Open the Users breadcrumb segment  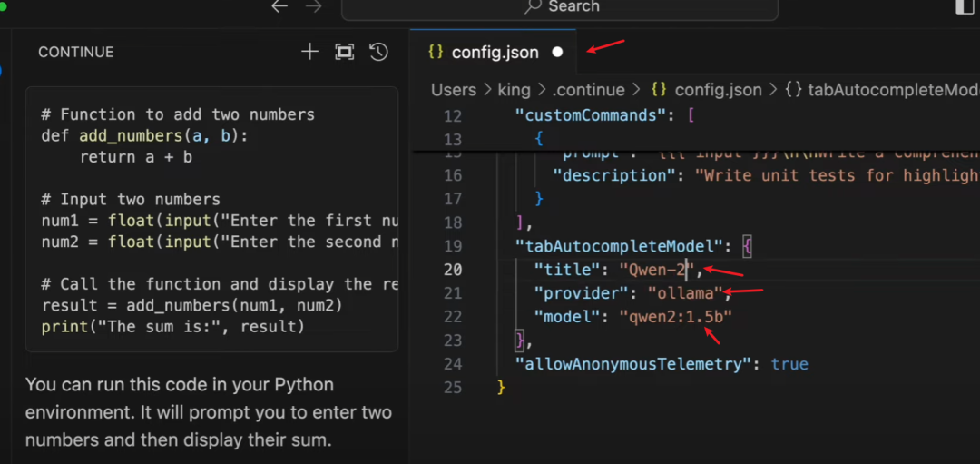click(x=454, y=90)
